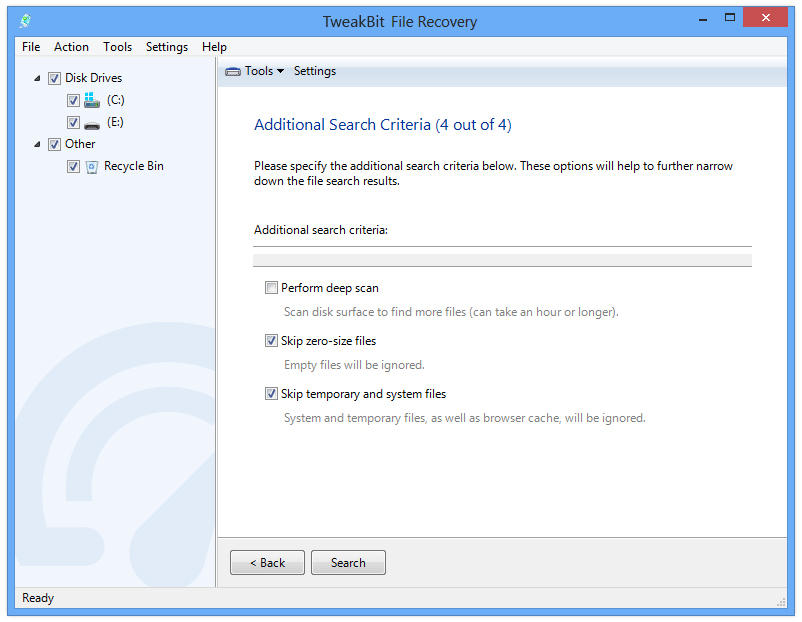Toggle the Disk Drives checkbox
The image size is (802, 622).
point(54,78)
